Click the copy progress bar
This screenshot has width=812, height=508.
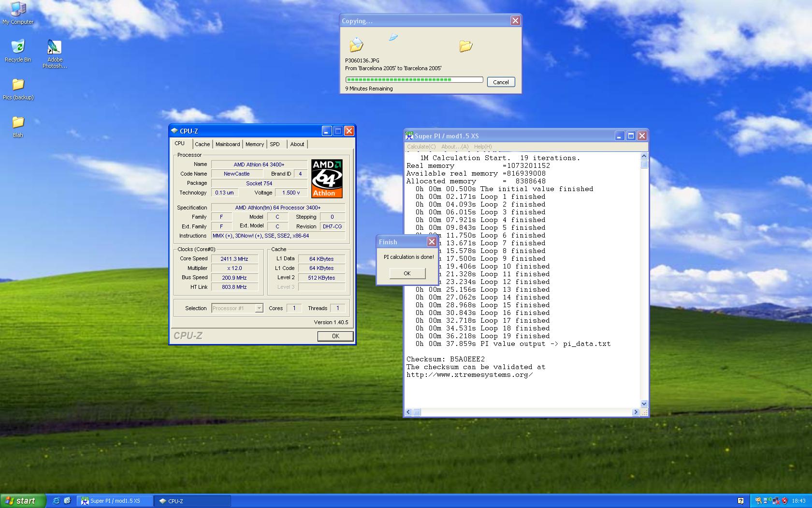[414, 79]
